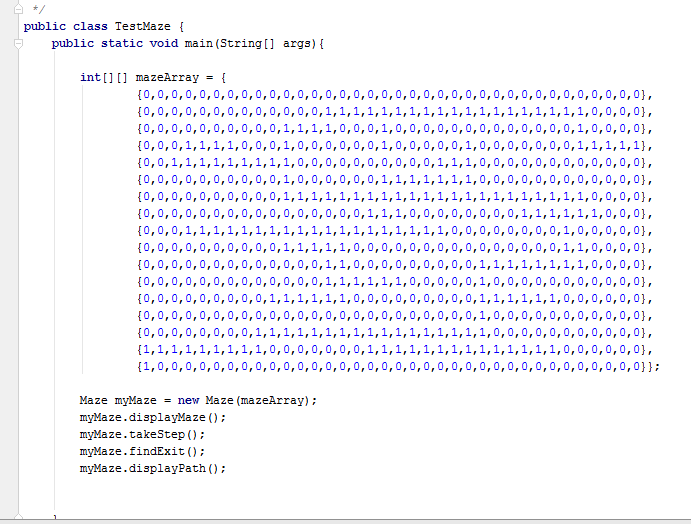Click the 'static' keyword in main declaration
This screenshot has width=691, height=524.
(122, 43)
